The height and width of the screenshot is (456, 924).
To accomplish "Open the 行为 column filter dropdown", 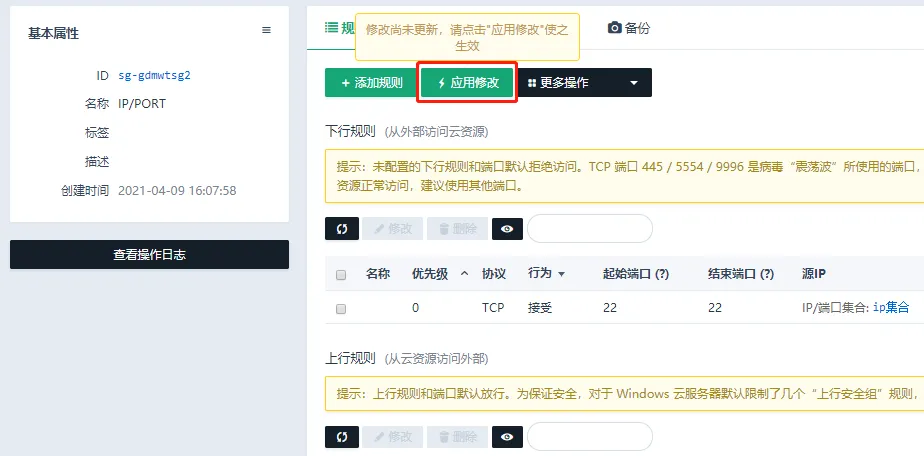I will 561,274.
